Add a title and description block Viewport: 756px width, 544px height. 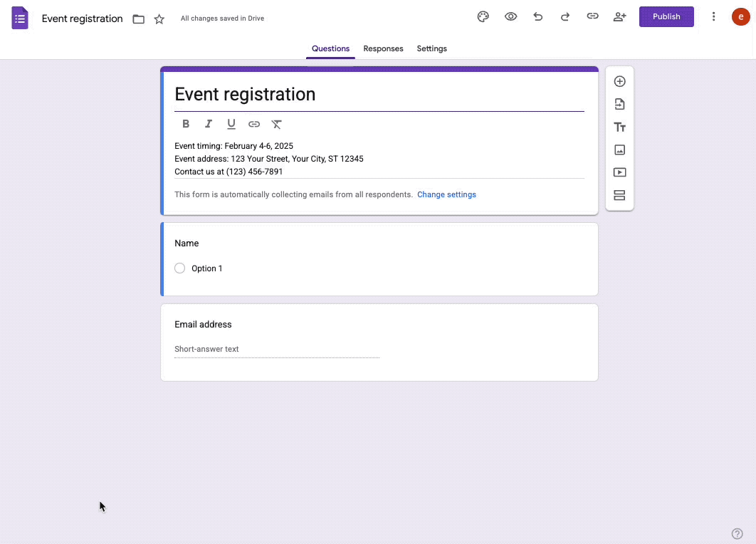(619, 127)
